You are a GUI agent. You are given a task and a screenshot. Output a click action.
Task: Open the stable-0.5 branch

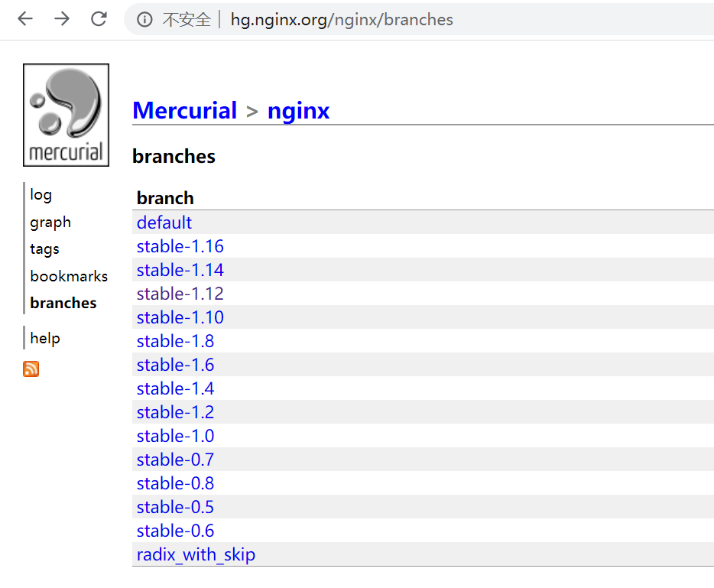(175, 507)
